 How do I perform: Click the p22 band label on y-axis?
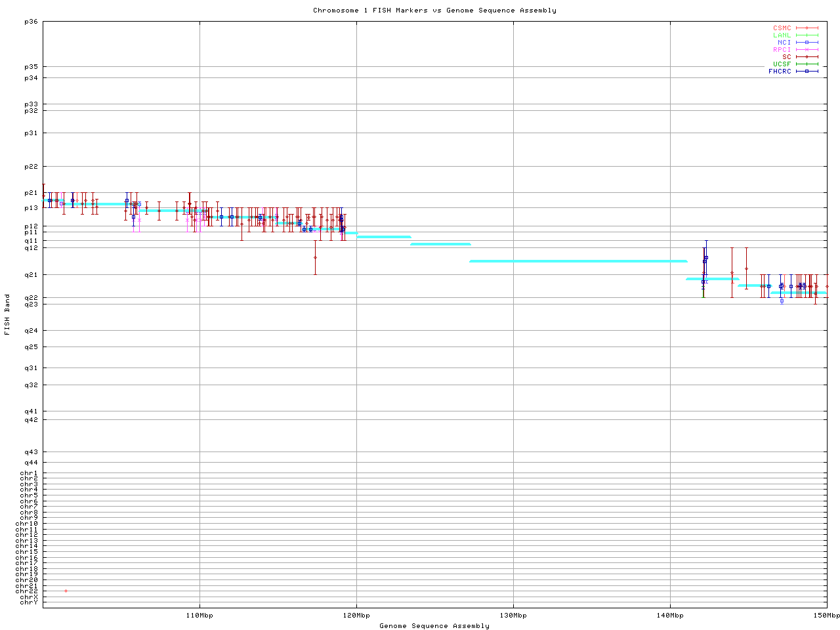(31, 167)
